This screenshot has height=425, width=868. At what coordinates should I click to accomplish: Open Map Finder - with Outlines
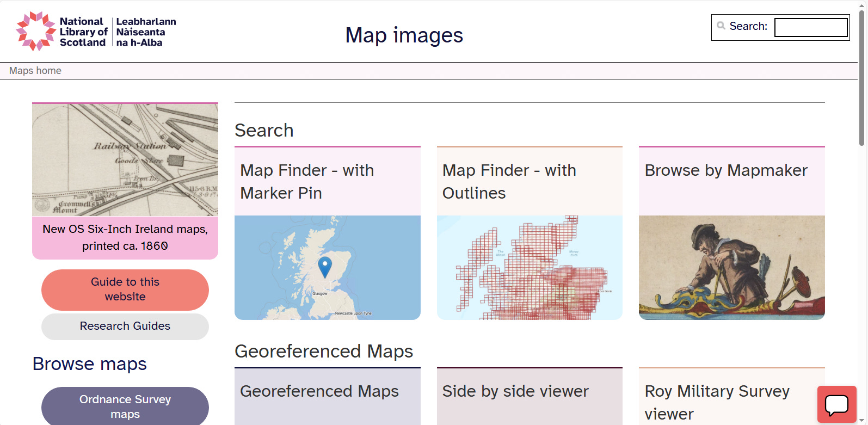pyautogui.click(x=509, y=181)
